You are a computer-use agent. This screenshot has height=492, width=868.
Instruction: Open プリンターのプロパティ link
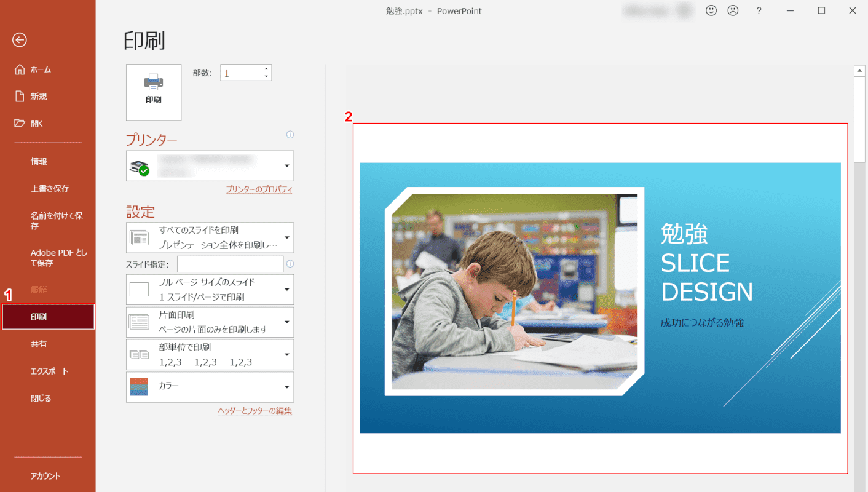(259, 189)
